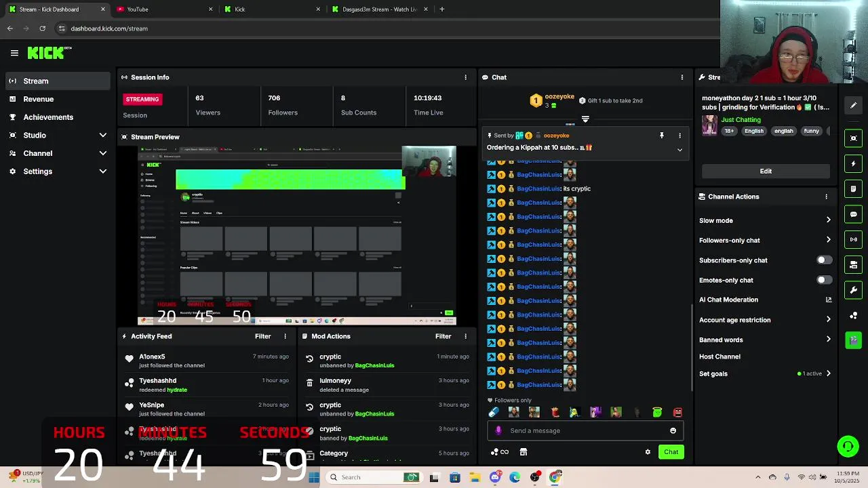
Task: Click the green Chat send button
Action: pyautogui.click(x=671, y=452)
